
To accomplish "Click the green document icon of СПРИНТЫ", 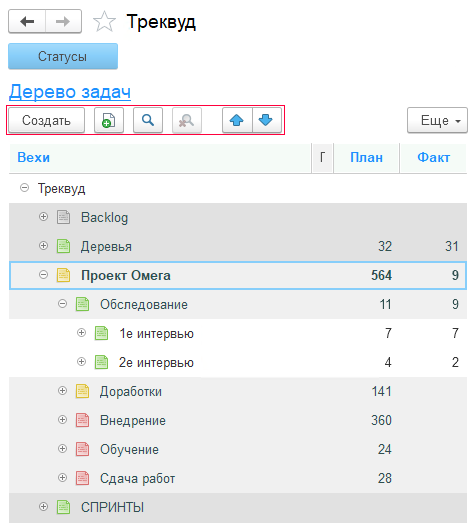I will coord(63,507).
